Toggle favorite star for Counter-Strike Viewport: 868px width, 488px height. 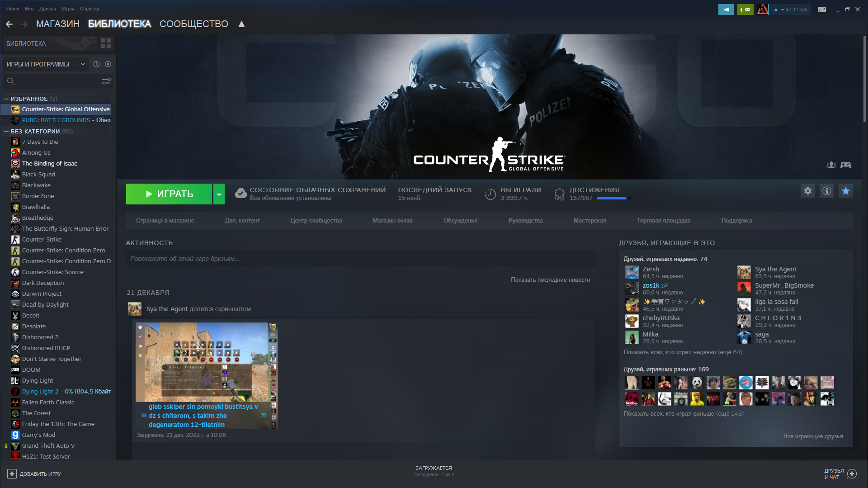tap(846, 191)
